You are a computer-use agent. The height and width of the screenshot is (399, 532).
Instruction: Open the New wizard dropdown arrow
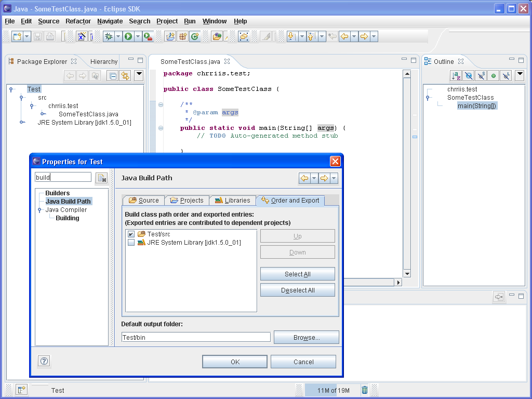(27, 36)
